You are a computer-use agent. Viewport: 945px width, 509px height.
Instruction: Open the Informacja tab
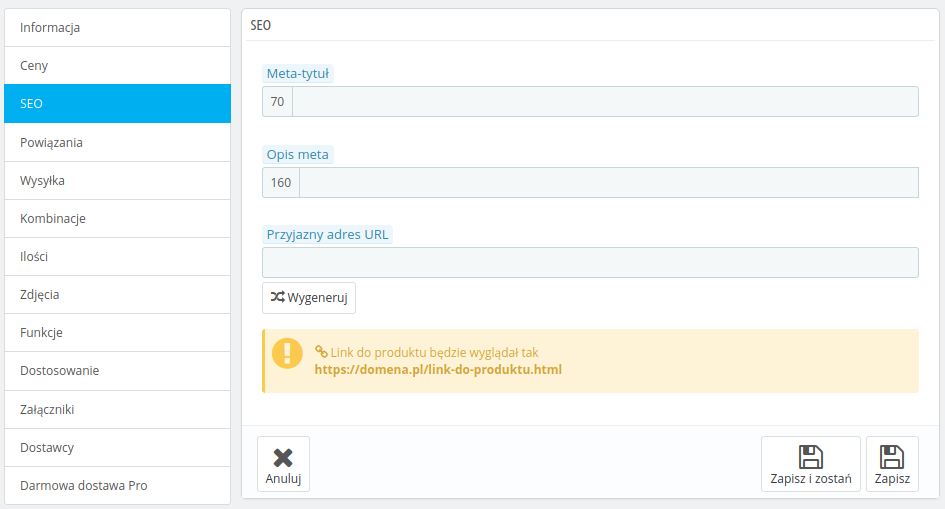click(118, 28)
